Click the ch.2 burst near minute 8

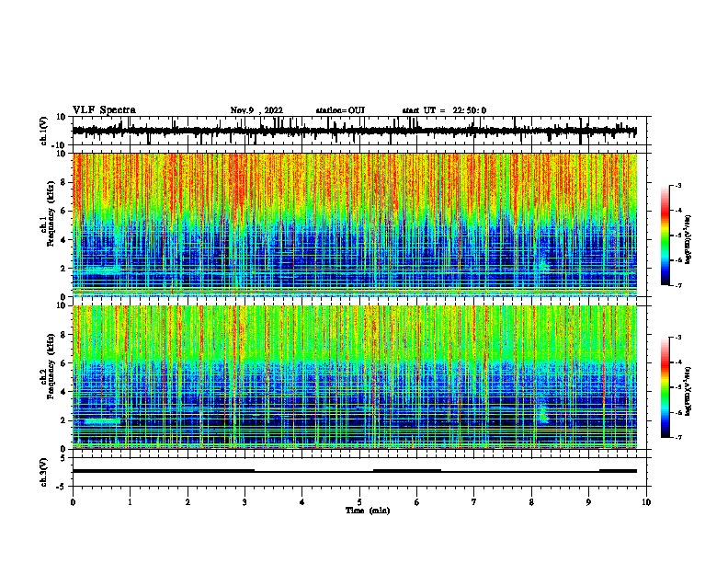pyautogui.click(x=543, y=413)
